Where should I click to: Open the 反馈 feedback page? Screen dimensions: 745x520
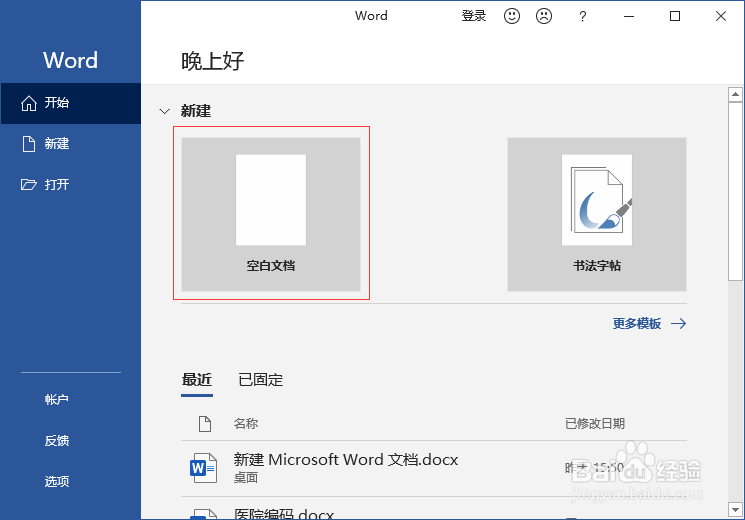coord(57,441)
